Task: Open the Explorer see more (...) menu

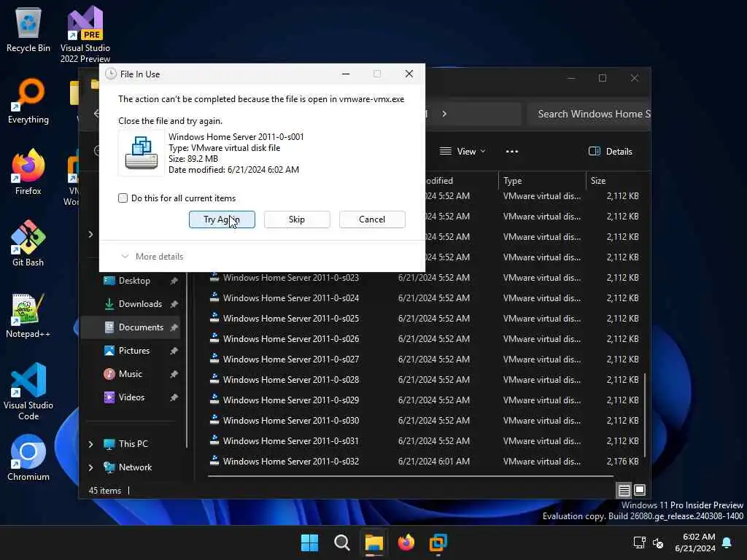Action: point(512,152)
